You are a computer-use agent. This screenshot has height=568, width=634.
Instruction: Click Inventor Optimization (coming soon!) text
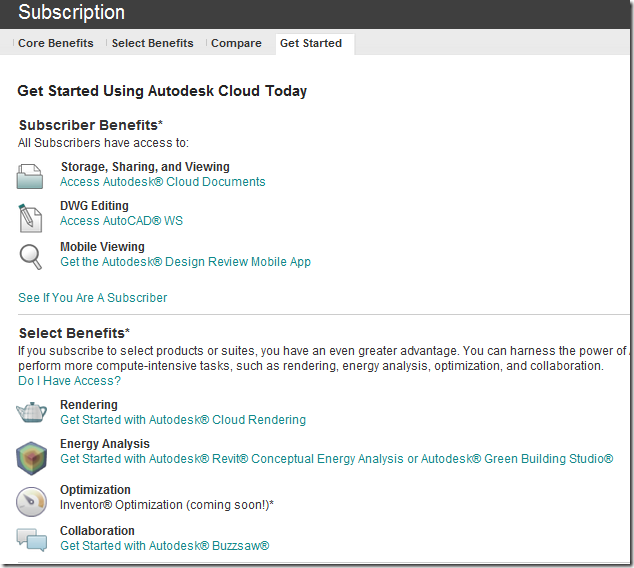click(x=167, y=505)
